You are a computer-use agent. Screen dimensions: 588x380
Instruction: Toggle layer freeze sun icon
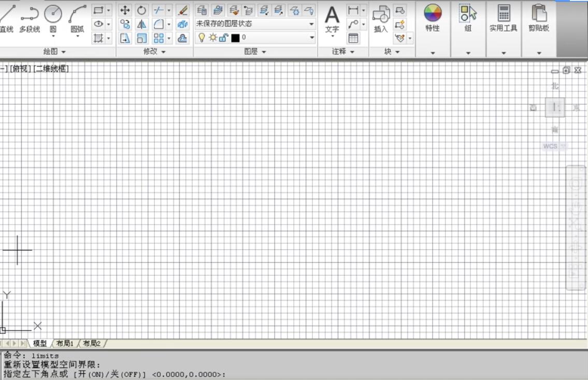coord(212,37)
